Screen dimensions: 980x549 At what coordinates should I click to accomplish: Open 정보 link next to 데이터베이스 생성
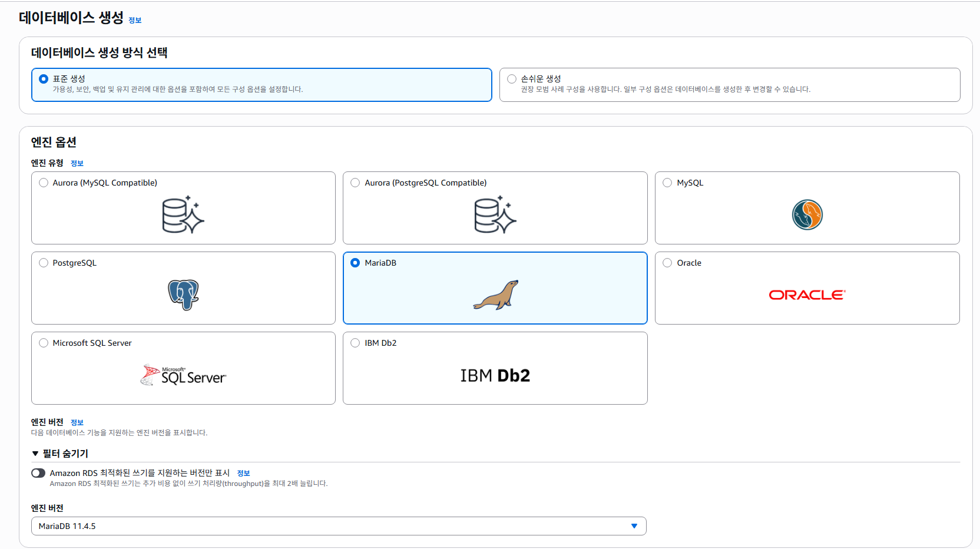click(135, 20)
